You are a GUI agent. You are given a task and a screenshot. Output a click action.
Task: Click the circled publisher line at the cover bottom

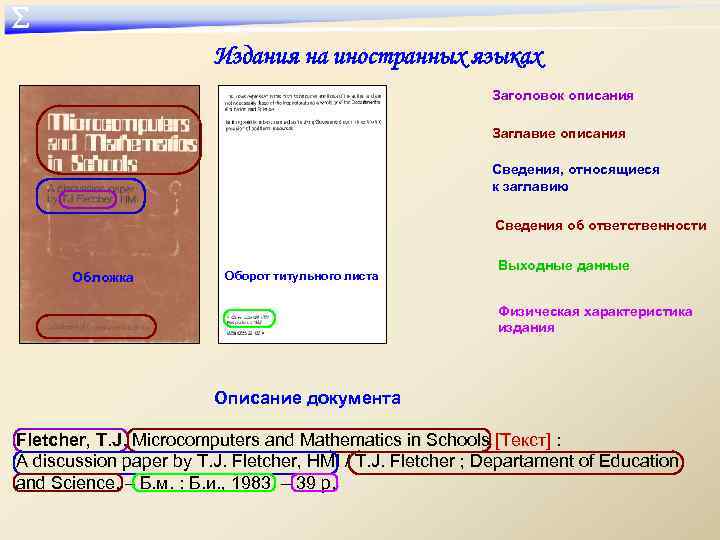tap(96, 326)
